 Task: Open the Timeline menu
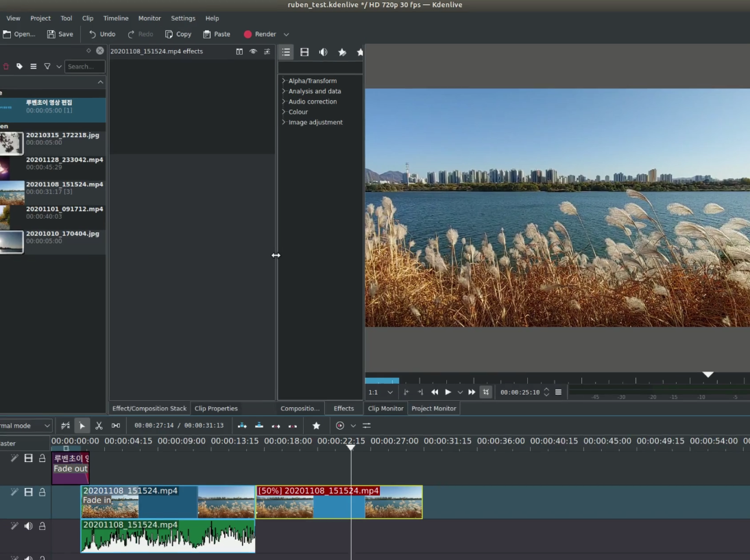click(115, 19)
